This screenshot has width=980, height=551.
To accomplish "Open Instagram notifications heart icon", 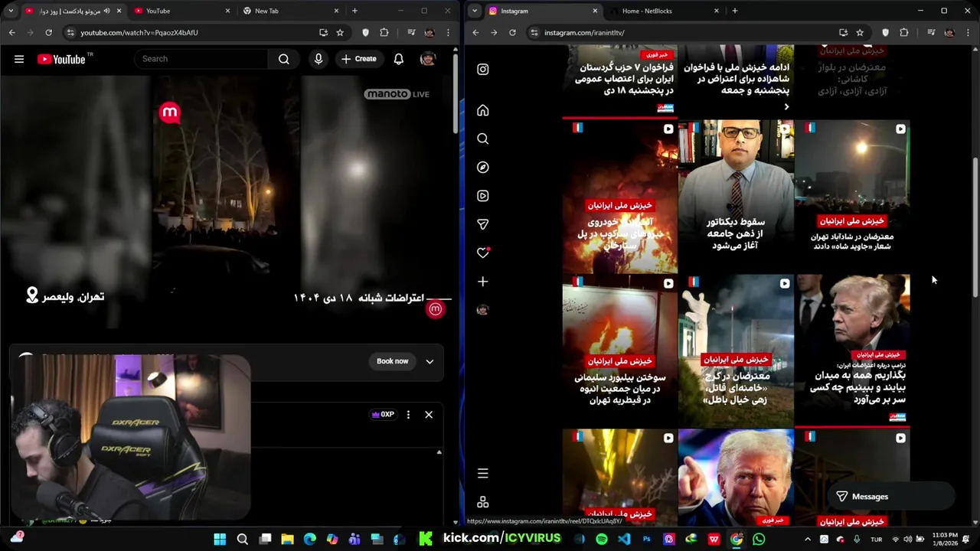I will [x=483, y=253].
